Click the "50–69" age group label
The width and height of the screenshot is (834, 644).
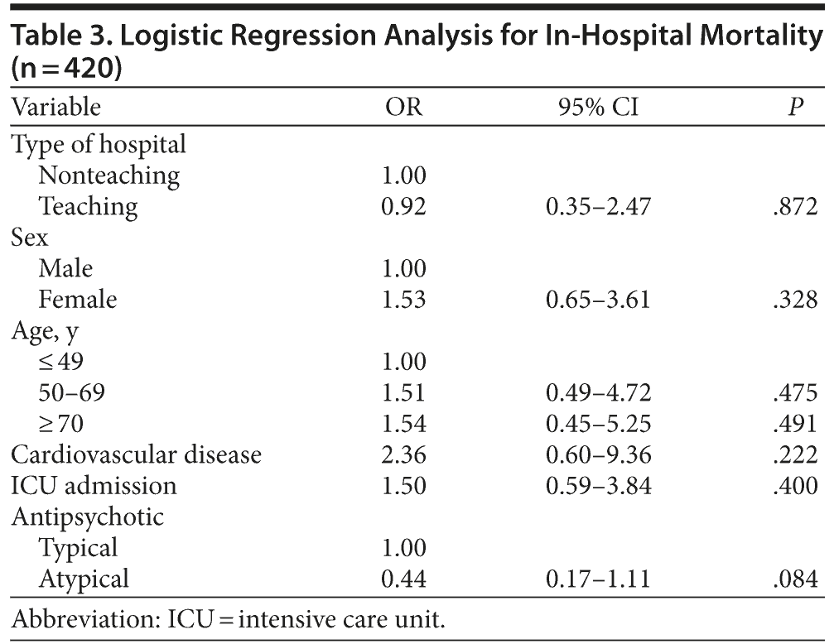pos(72,392)
